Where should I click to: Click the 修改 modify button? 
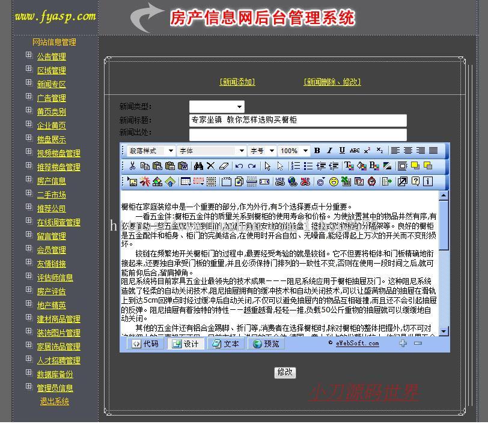285,372
